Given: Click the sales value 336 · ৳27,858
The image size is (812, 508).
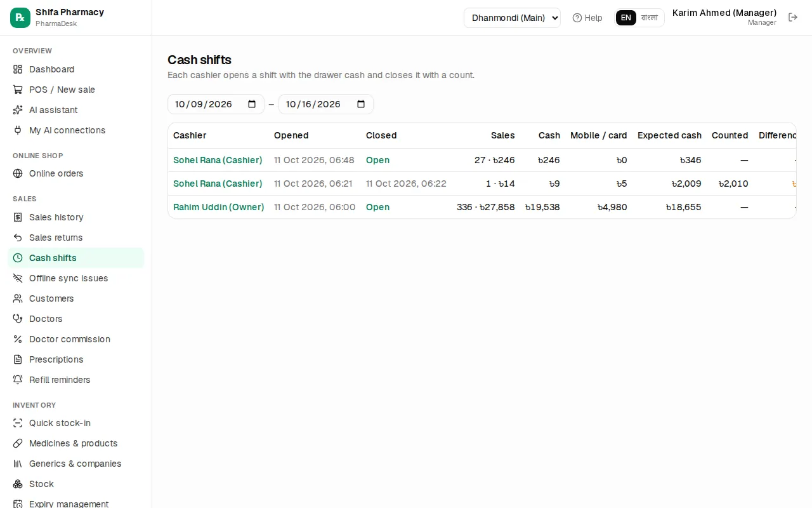Looking at the screenshot, I should [x=486, y=207].
